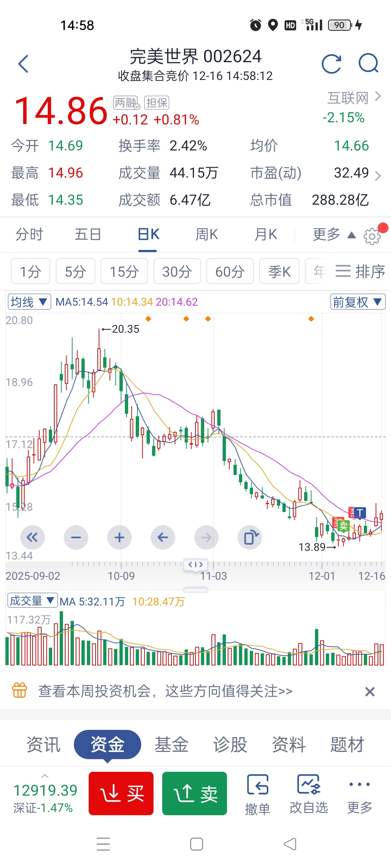The height and width of the screenshot is (868, 391).
Task: Open the 前复权 adjustment dropdown
Action: point(357,302)
